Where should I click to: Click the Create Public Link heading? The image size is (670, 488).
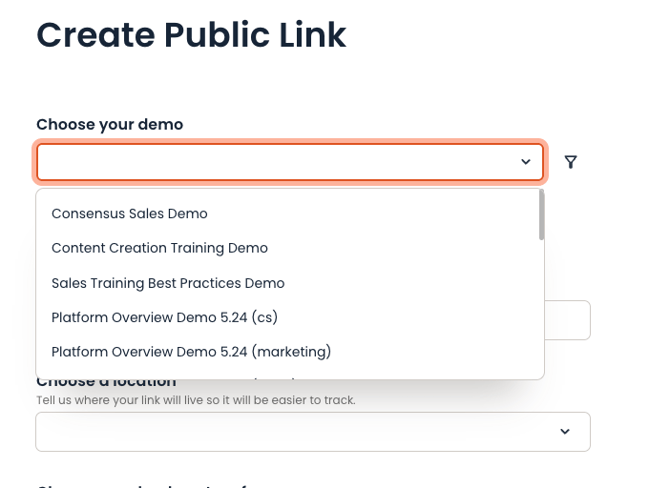[x=191, y=35]
